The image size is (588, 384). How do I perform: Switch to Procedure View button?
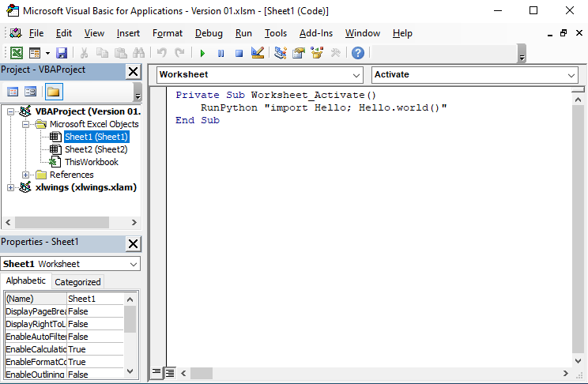[156, 373]
